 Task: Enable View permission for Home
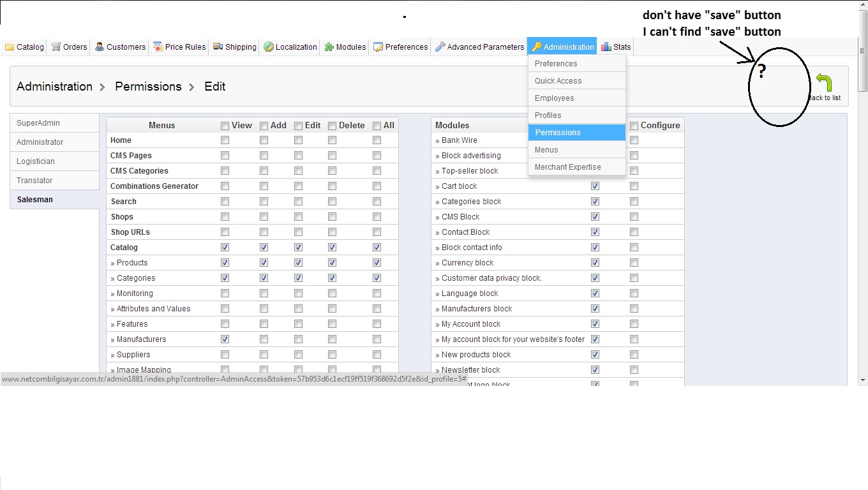click(225, 140)
